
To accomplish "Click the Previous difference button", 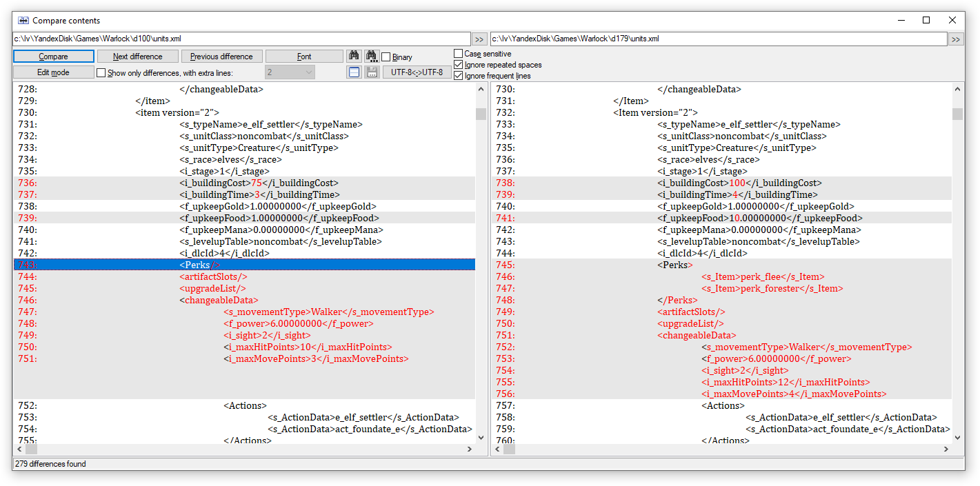I will (x=221, y=57).
